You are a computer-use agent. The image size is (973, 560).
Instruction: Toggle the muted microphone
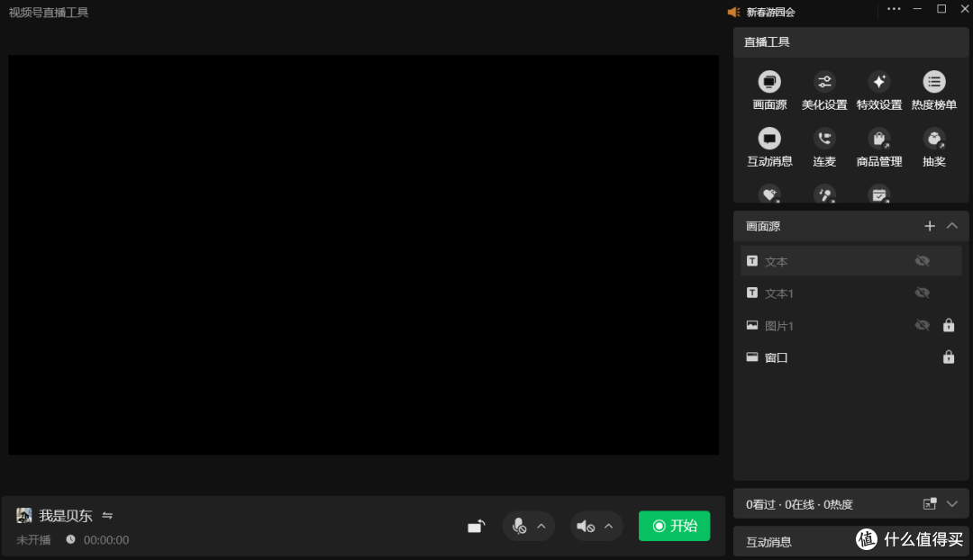(x=519, y=527)
